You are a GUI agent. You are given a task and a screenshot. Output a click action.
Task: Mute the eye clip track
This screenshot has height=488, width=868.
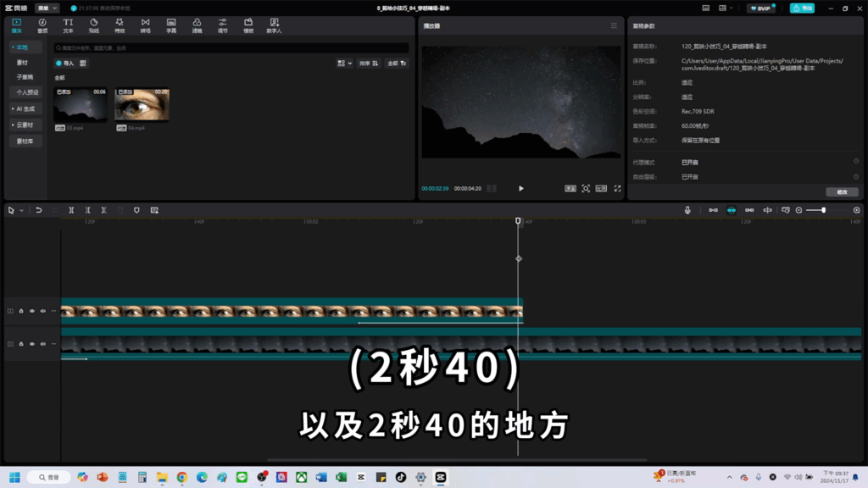click(x=42, y=311)
